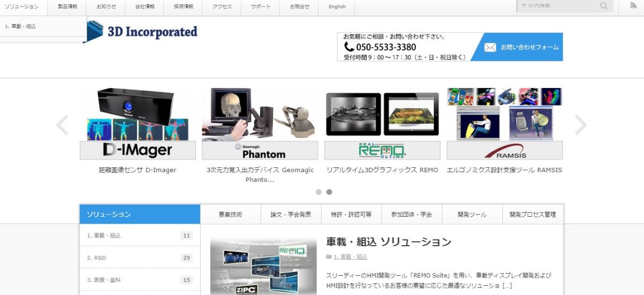This screenshot has width=644, height=295.
Task: Click the blue ソリューション sidebar header
Action: pyautogui.click(x=140, y=214)
